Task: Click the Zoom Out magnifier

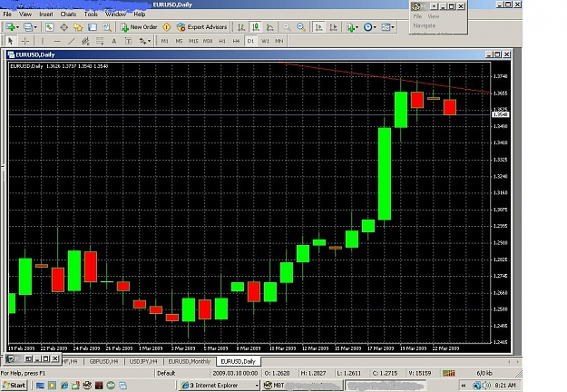Action: pos(300,27)
